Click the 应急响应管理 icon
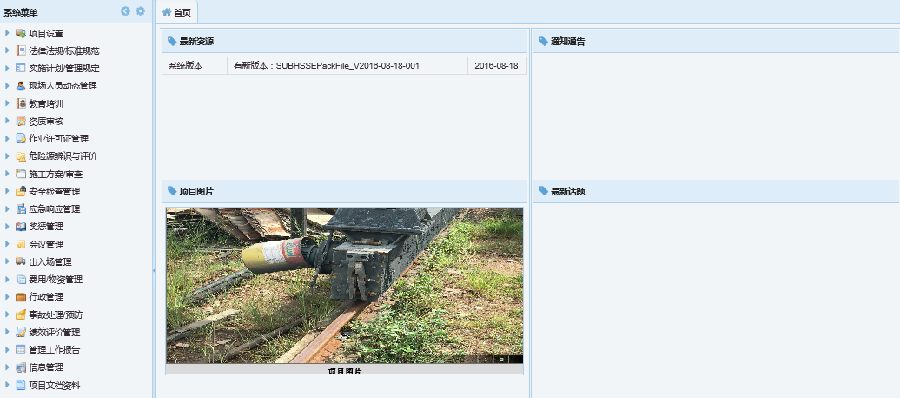The height and width of the screenshot is (398, 900). (21, 209)
